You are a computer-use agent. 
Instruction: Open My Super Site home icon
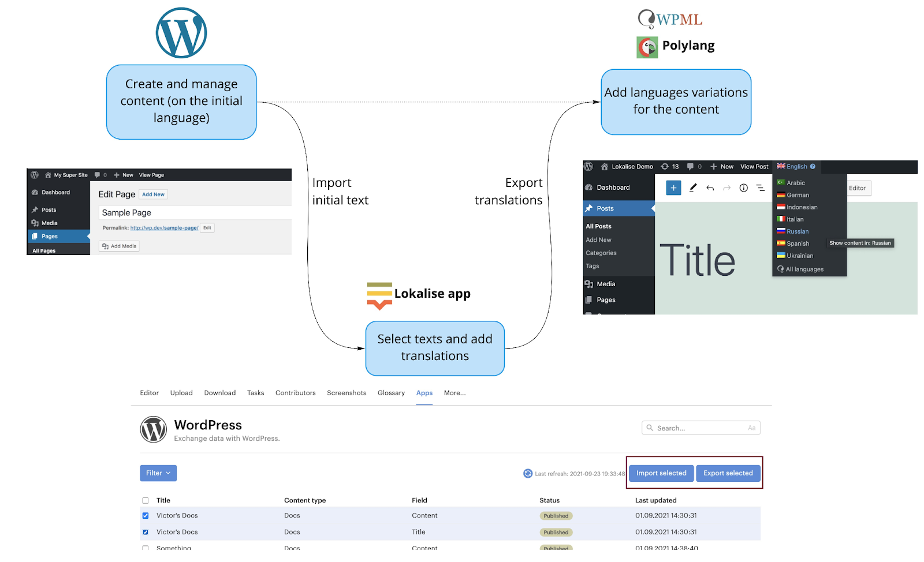49,175
